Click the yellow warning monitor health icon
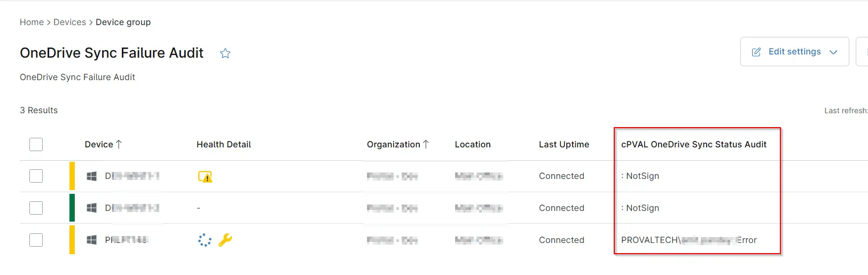The height and width of the screenshot is (275, 868). coord(205,177)
